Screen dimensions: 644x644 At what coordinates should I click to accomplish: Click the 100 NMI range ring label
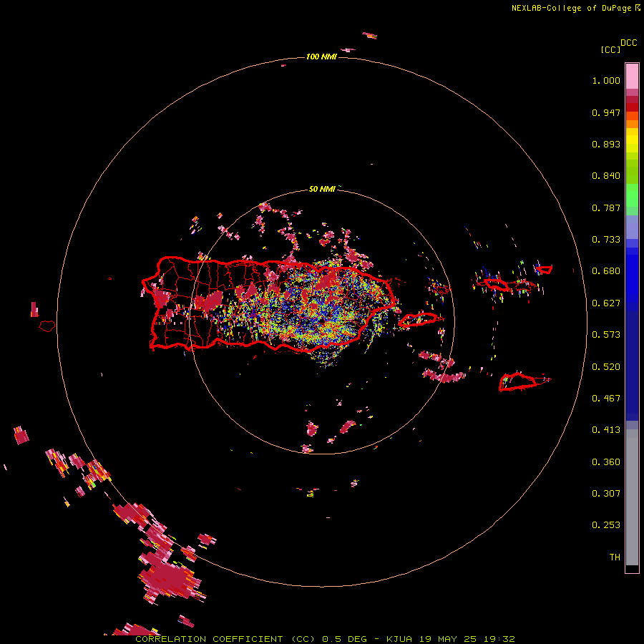point(321,57)
